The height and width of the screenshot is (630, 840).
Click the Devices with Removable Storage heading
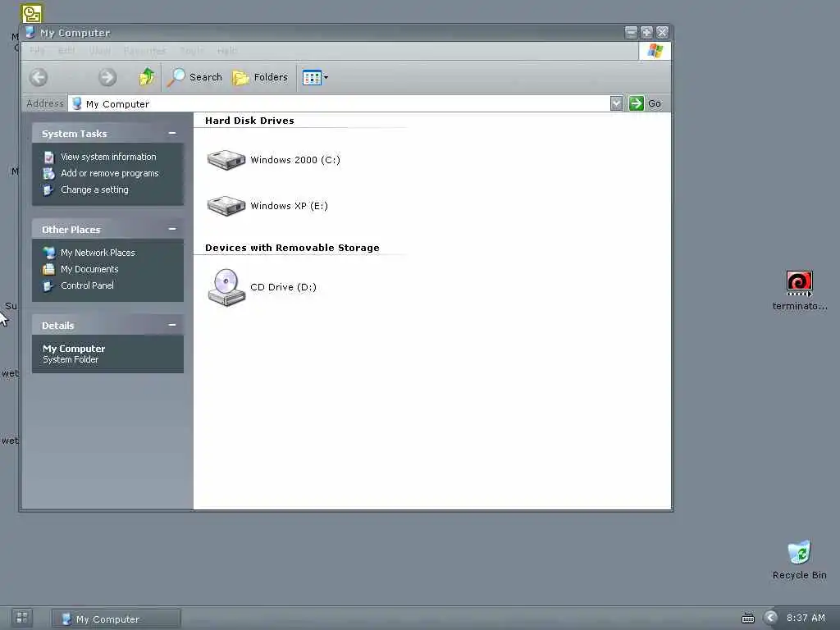click(x=292, y=248)
